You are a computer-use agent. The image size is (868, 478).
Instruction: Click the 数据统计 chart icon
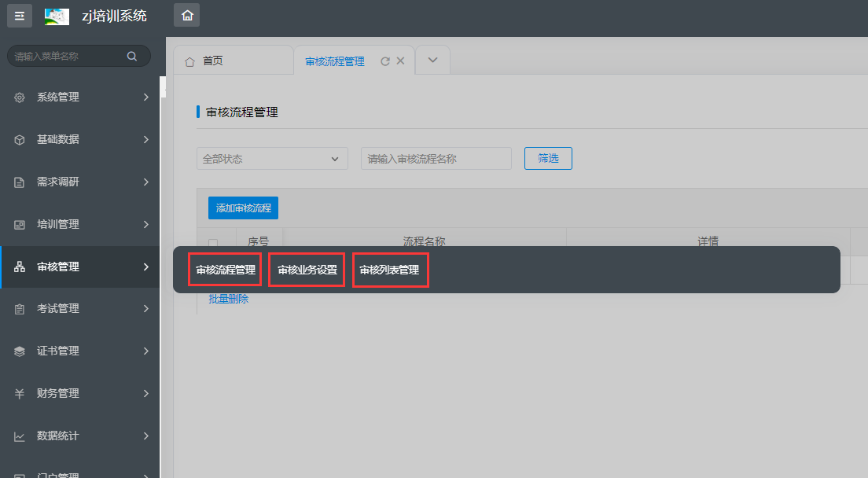20,436
